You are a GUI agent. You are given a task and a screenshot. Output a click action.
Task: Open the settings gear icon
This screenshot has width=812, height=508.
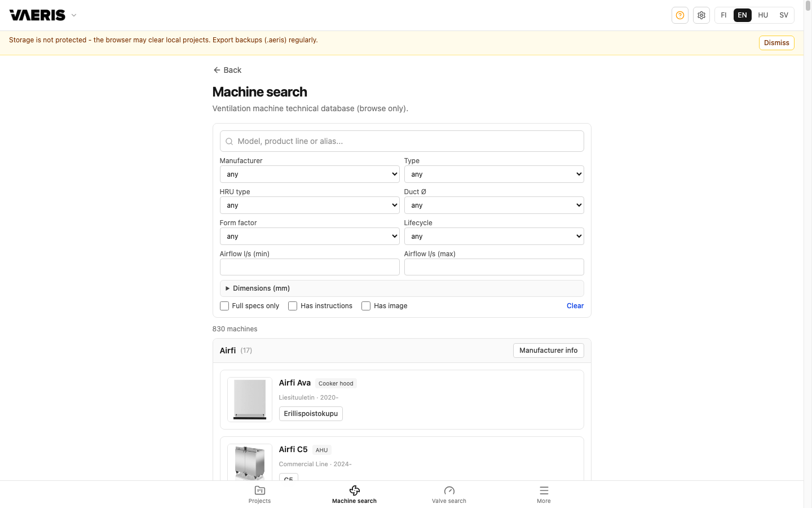[x=701, y=15]
